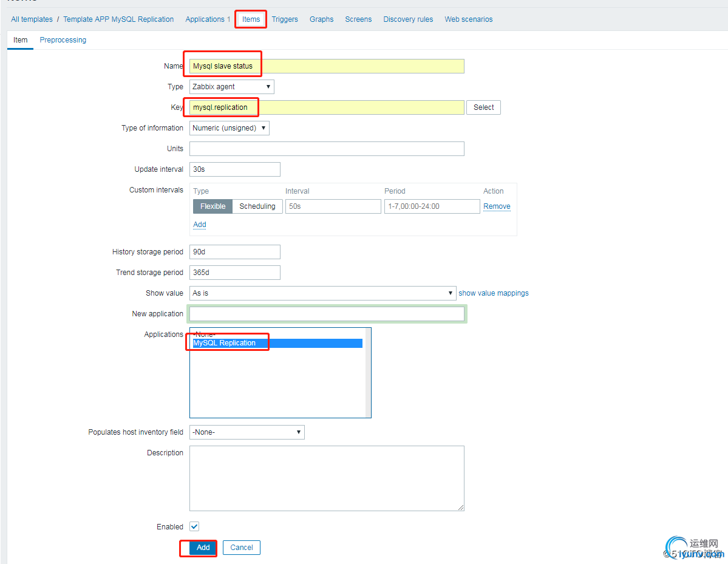Viewport: 728px width, 564px height.
Task: Go to Applications 1 tab
Action: [208, 19]
